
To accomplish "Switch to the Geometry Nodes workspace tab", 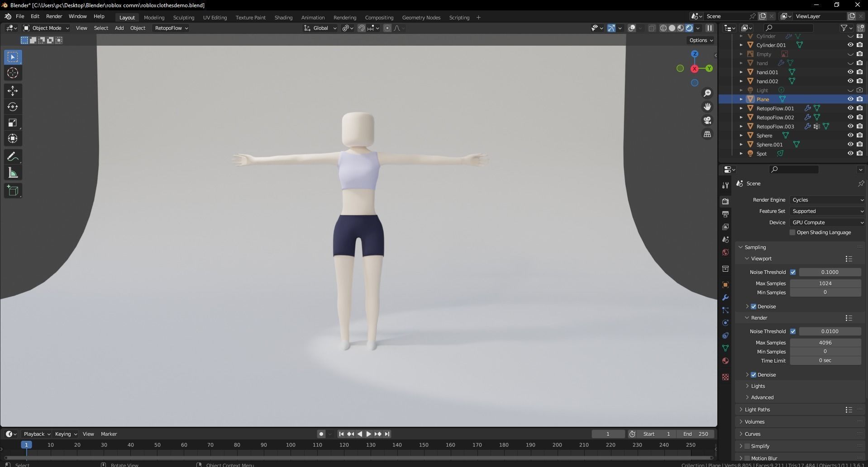I will pos(421,18).
